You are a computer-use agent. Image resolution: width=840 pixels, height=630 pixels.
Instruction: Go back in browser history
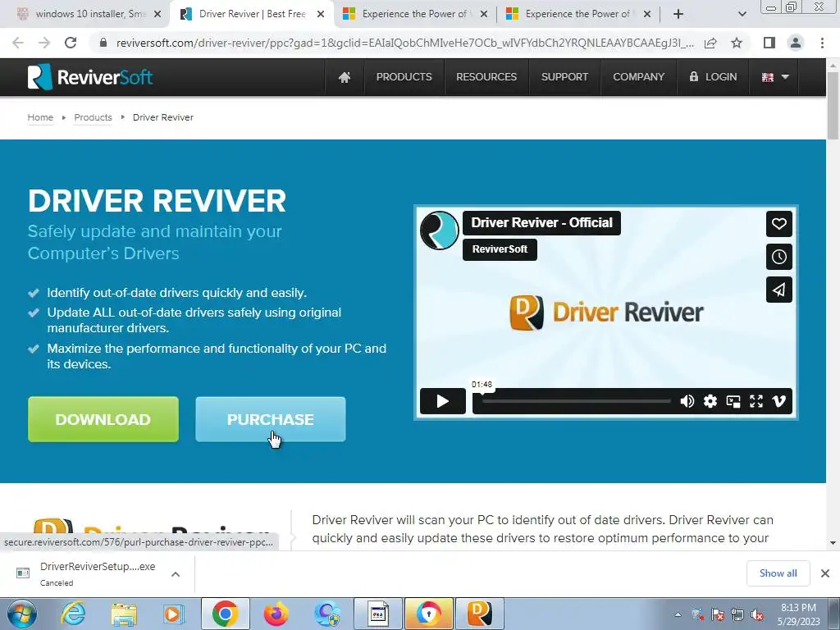pos(18,43)
